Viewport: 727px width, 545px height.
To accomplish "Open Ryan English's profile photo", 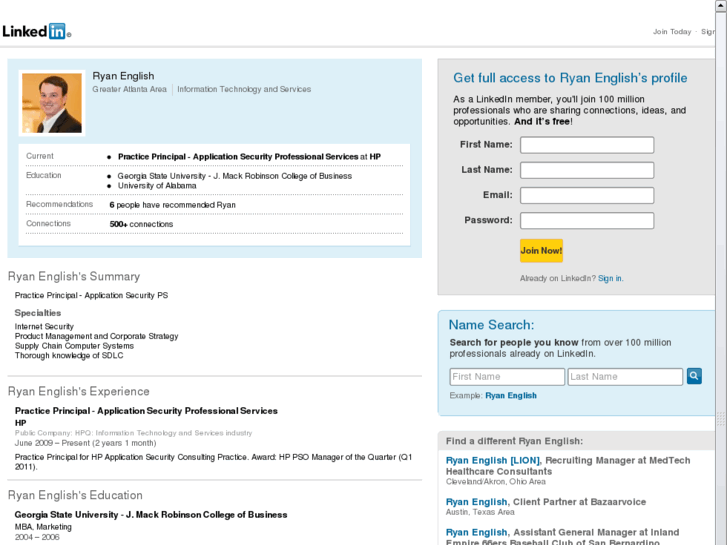I will (52, 103).
